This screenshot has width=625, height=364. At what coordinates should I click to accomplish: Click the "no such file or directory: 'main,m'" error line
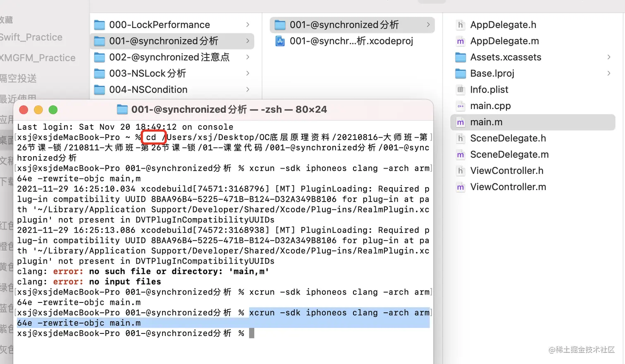[x=143, y=271]
